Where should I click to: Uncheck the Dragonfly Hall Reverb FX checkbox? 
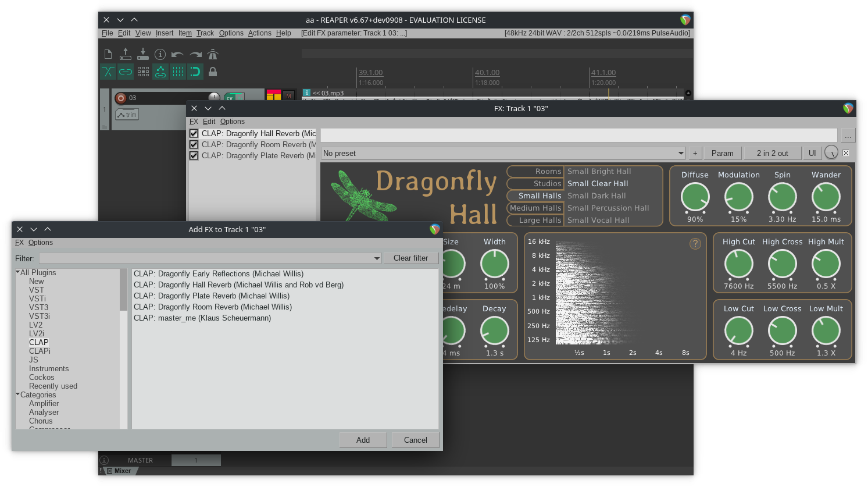194,133
